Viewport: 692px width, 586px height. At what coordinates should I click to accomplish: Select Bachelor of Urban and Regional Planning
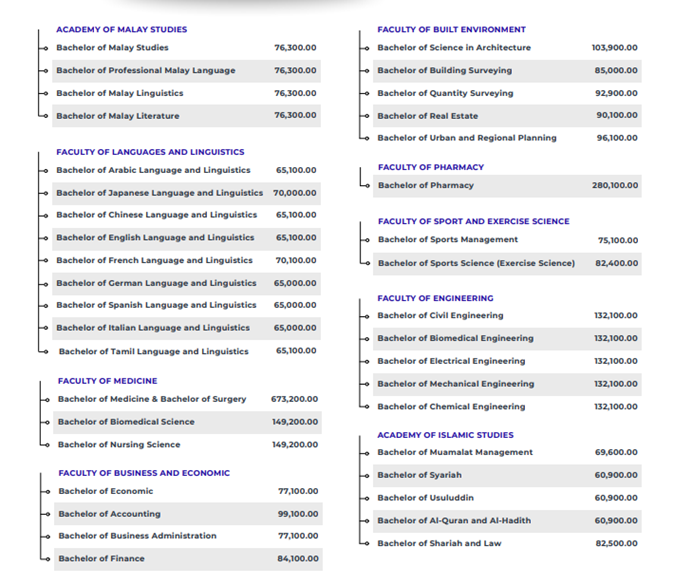pos(467,138)
